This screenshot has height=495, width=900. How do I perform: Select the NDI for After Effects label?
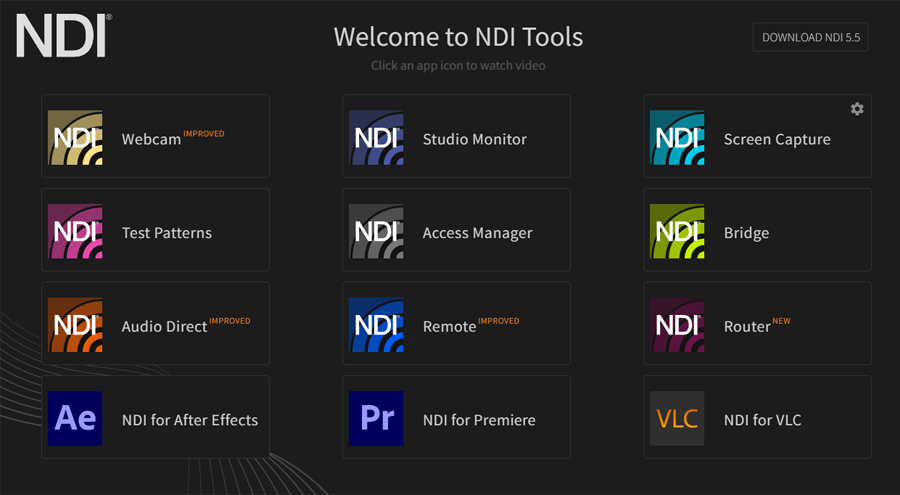point(190,420)
